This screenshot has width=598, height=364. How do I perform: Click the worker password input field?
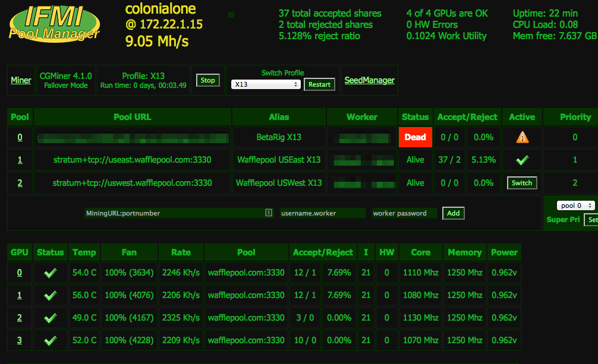pyautogui.click(x=404, y=213)
